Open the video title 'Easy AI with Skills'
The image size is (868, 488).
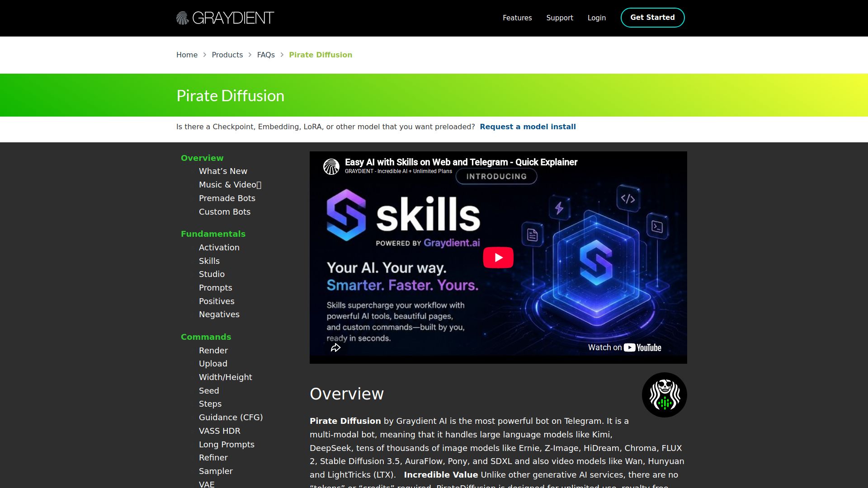point(461,162)
